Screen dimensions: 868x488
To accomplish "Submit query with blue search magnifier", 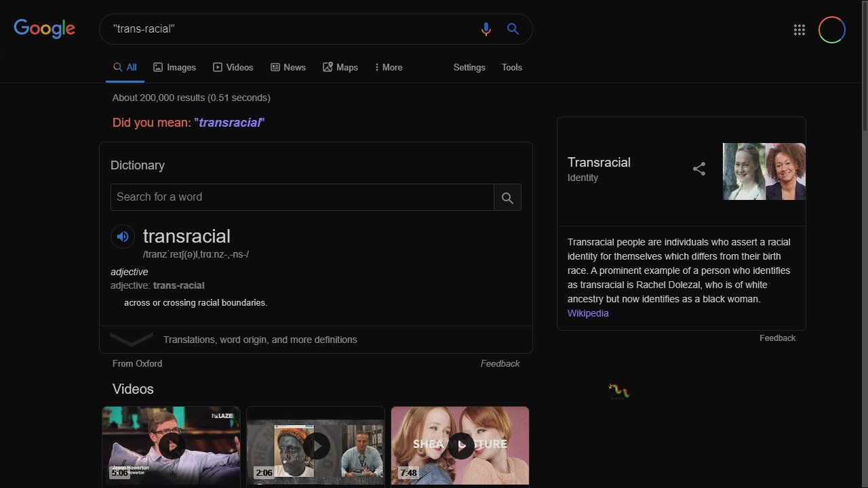I will [513, 29].
